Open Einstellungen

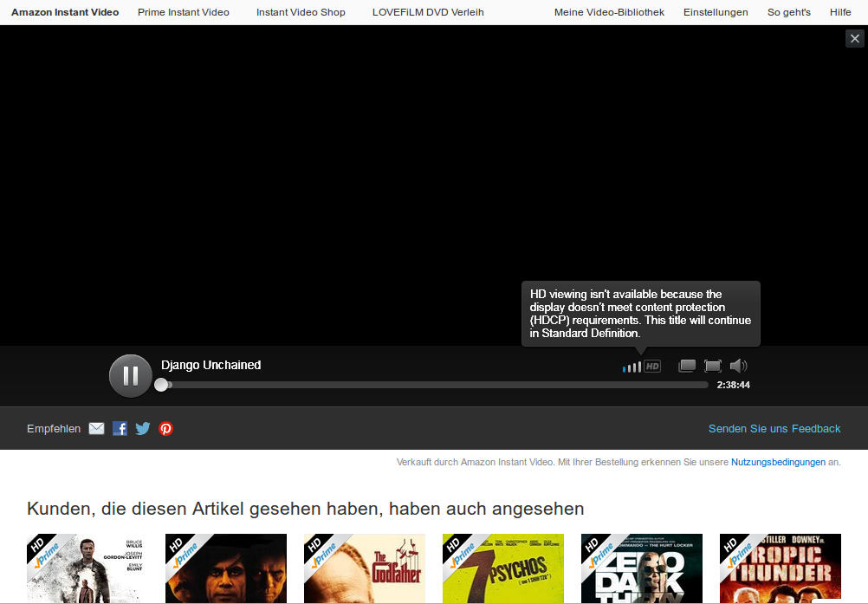click(716, 12)
